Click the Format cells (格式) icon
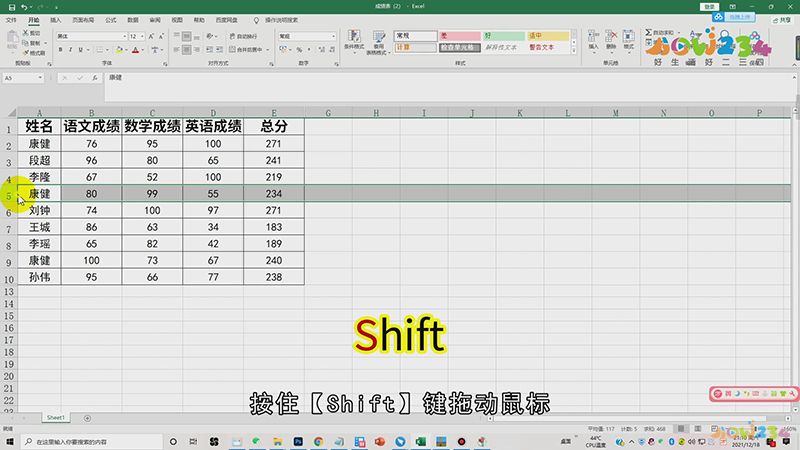Screen dimensions: 800x450 tap(629, 40)
